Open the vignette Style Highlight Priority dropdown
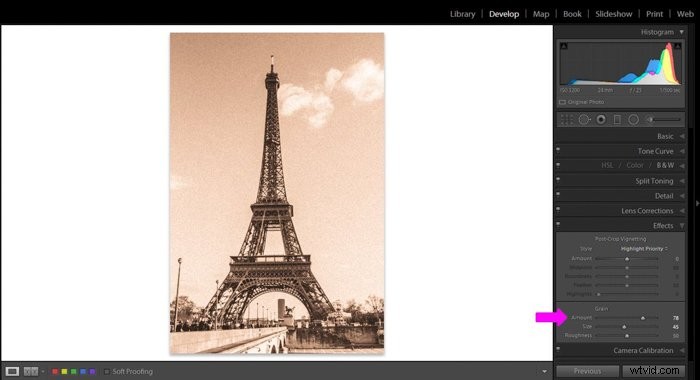The width and height of the screenshot is (700, 380). coord(644,249)
